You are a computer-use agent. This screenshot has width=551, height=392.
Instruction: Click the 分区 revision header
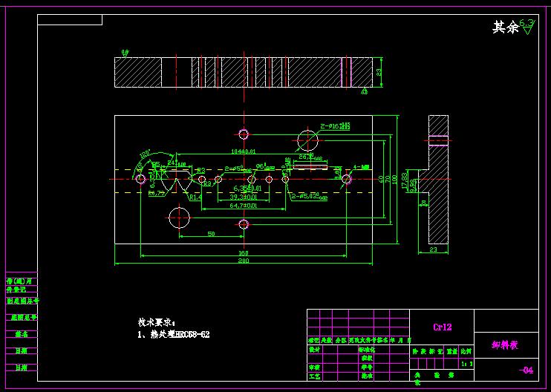click(341, 340)
